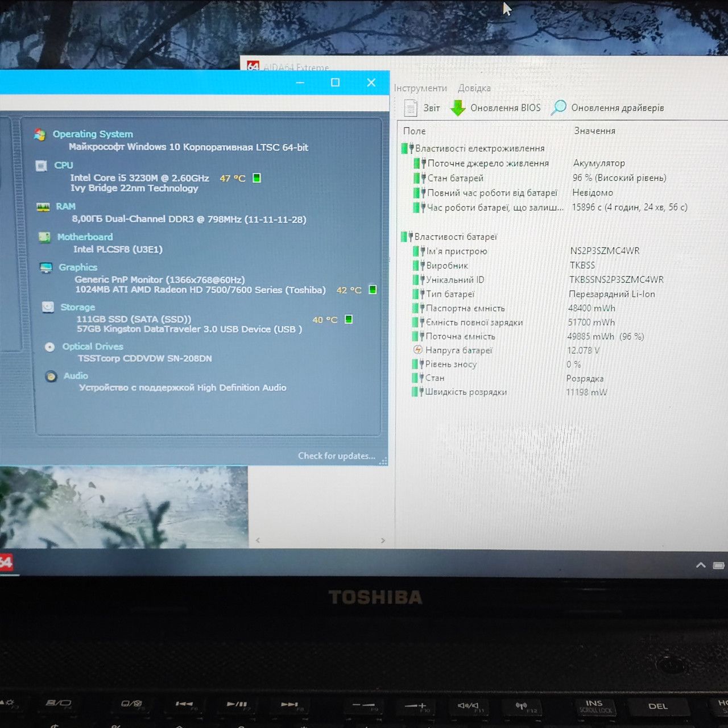Select the Тип батареї field
Image resolution: width=728 pixels, height=728 pixels.
(450, 294)
